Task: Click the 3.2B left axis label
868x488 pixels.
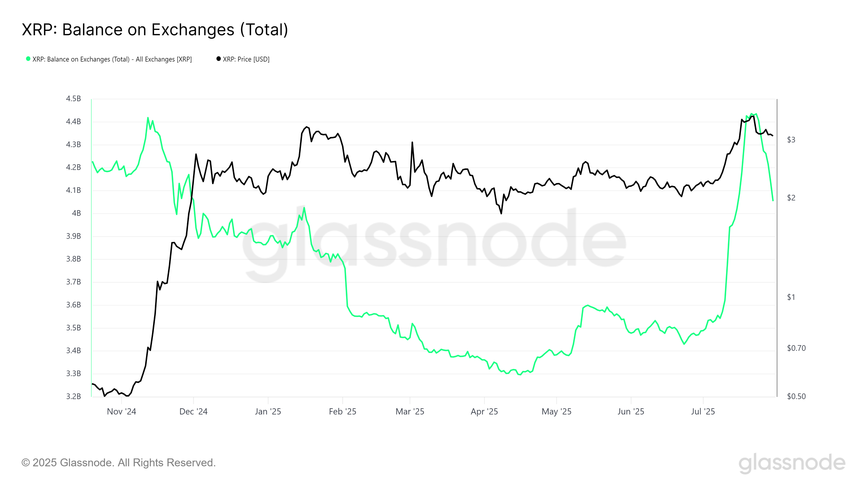Action: (74, 396)
